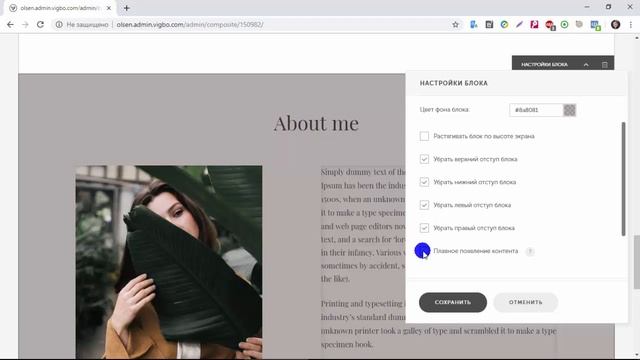Open a new browser tab
This screenshot has width=640, height=360.
127,8
